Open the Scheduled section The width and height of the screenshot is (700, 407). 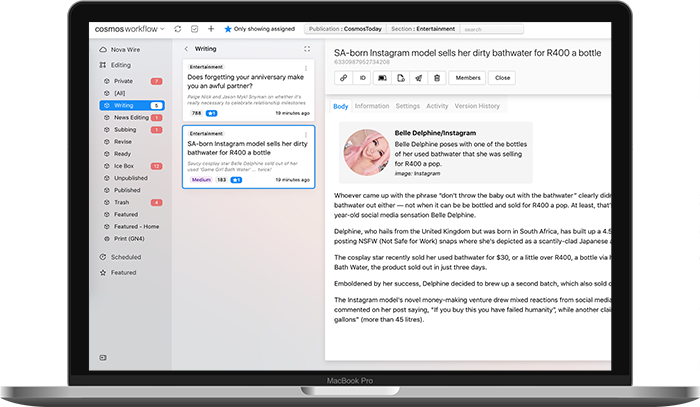[x=120, y=257]
